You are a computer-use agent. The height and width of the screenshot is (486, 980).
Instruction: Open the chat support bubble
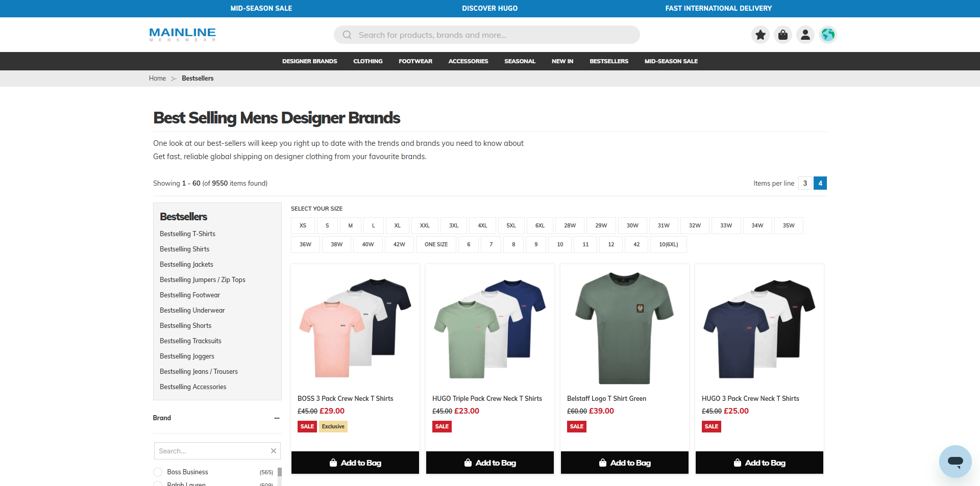point(955,461)
